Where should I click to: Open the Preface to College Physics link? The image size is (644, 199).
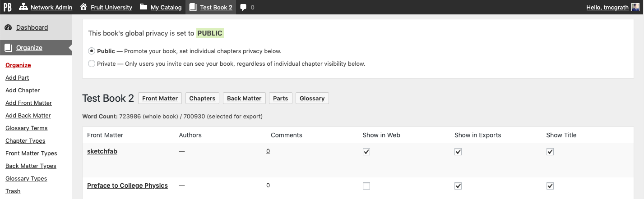(127, 185)
